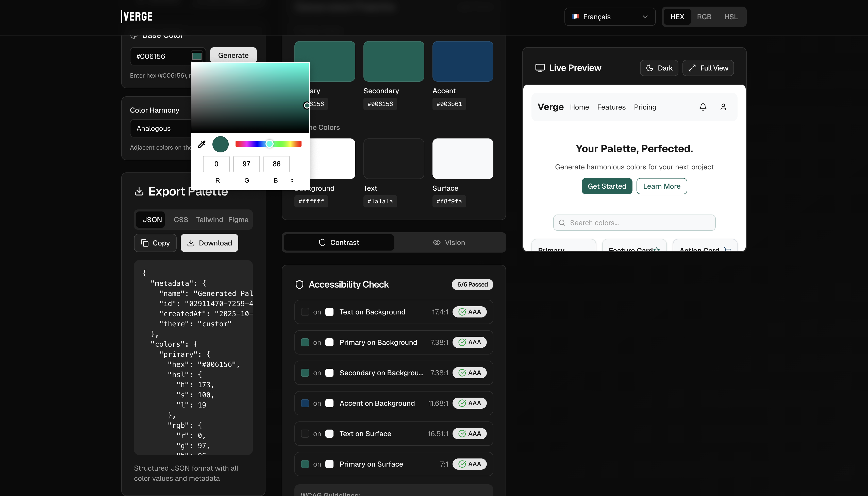
Task: Click the VERGE logo in header
Action: point(137,16)
